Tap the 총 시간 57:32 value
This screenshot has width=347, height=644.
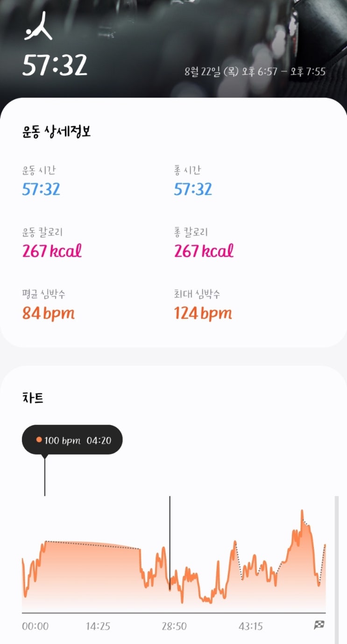193,189
